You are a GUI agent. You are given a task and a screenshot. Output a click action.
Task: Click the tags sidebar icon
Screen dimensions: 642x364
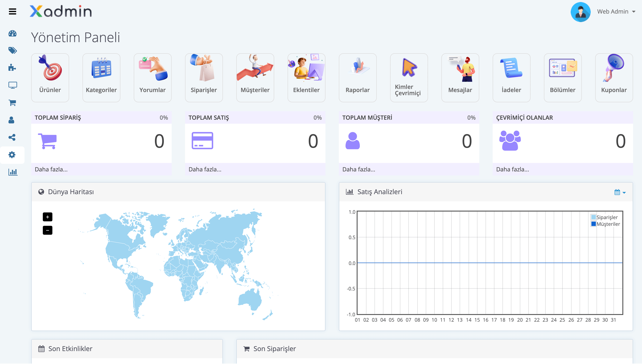coord(12,51)
